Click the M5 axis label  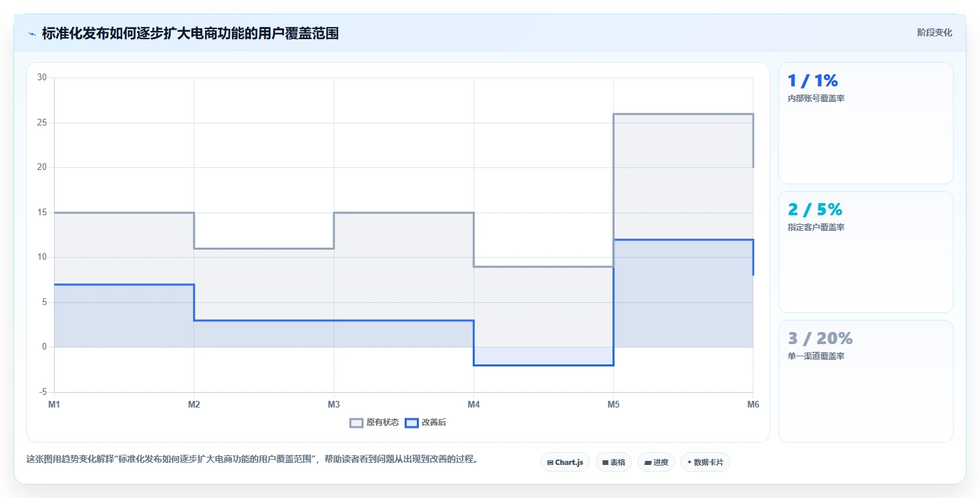point(613,404)
